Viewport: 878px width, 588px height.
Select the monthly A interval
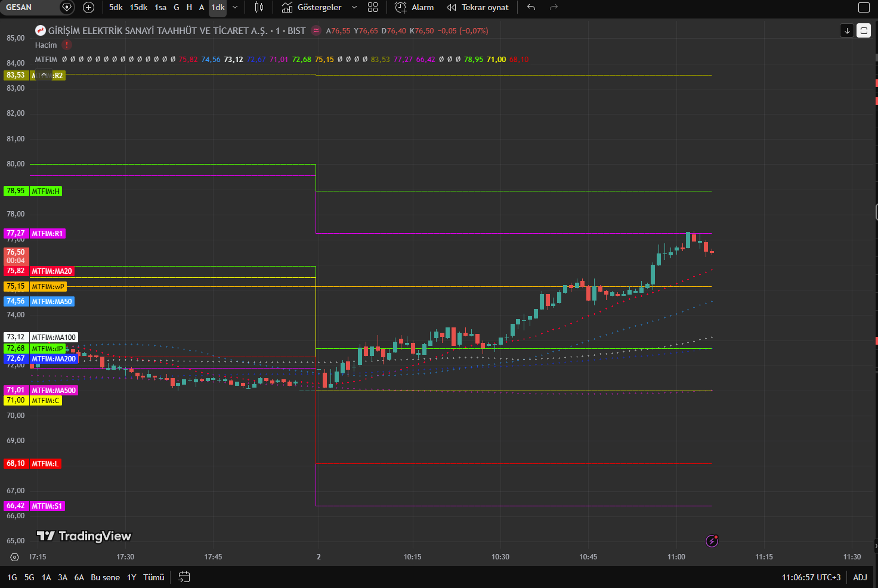point(202,8)
